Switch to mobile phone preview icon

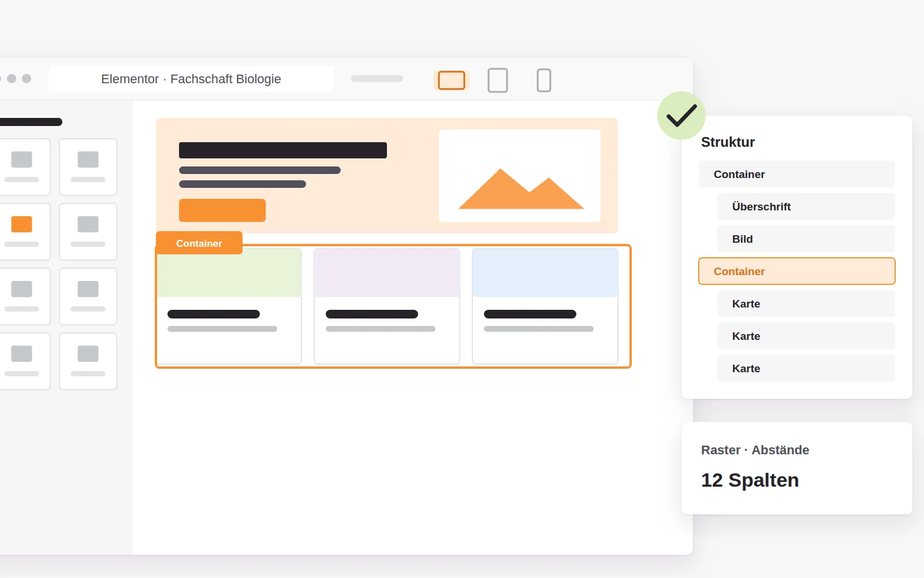pyautogui.click(x=544, y=80)
